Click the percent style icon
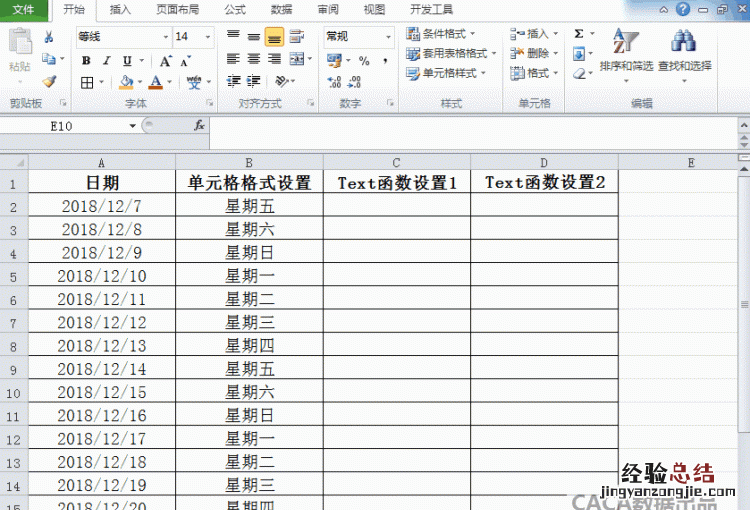 [364, 61]
